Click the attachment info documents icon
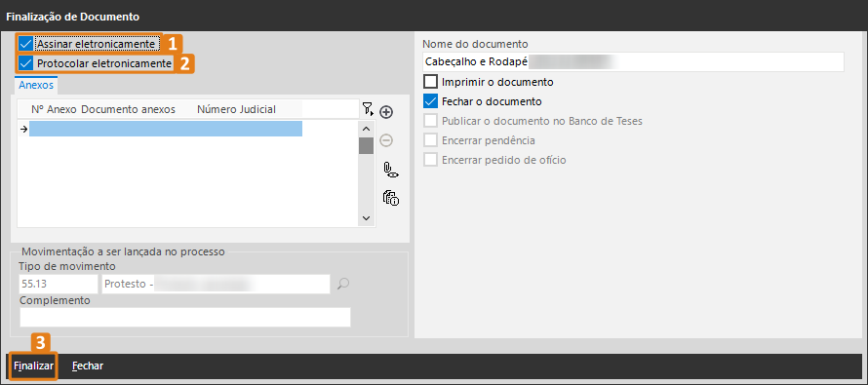The image size is (868, 385). point(391,198)
